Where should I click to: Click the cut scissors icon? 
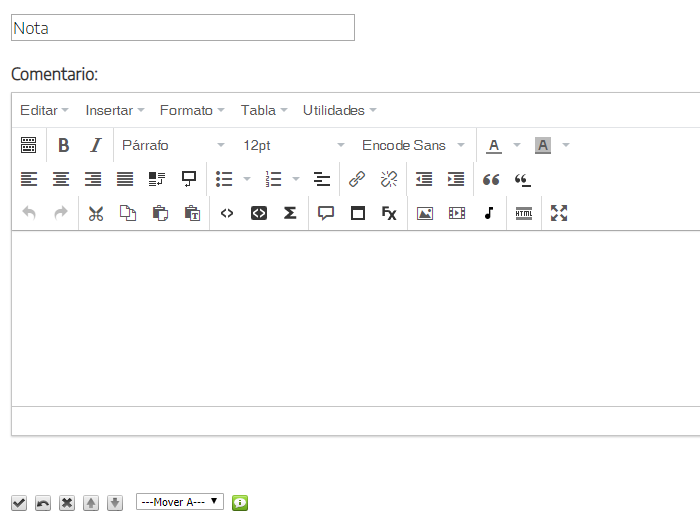96,213
